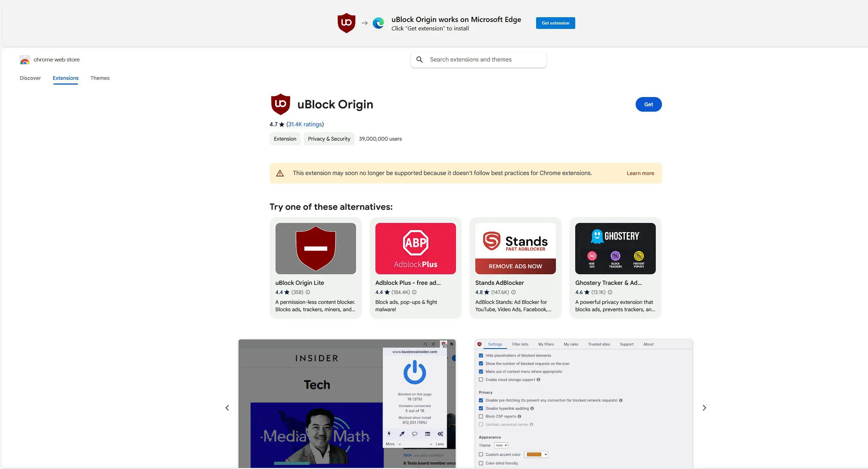Toggle Disable hyperlink auditing checkbox
This screenshot has width=868, height=469.
click(x=481, y=409)
